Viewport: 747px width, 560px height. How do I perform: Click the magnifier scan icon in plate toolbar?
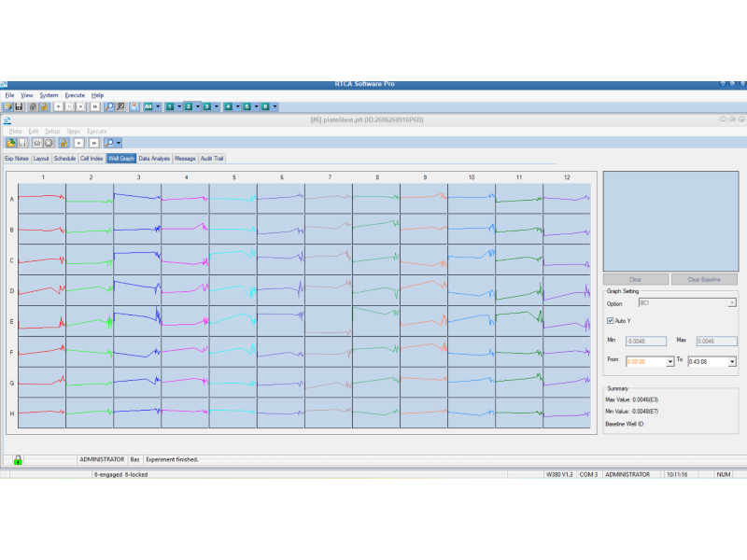[x=109, y=143]
